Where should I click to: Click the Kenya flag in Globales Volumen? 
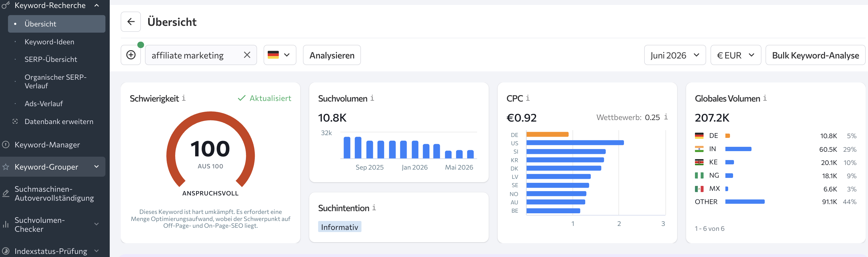(699, 162)
